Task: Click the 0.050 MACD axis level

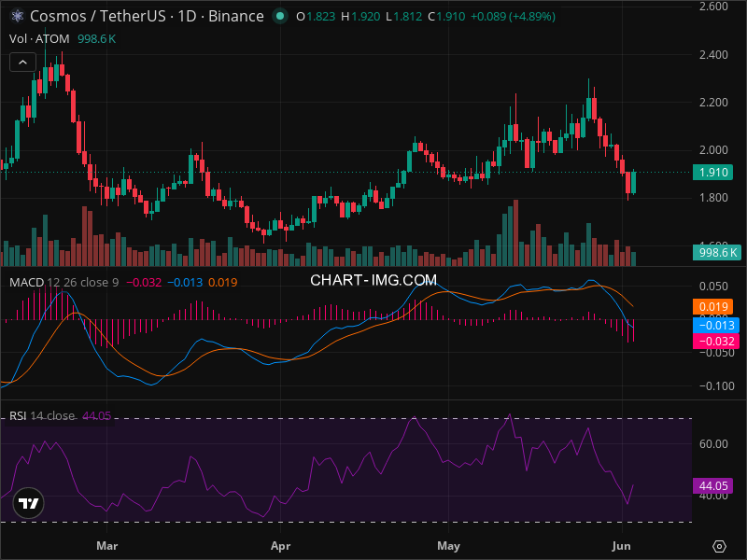Action: [x=713, y=287]
